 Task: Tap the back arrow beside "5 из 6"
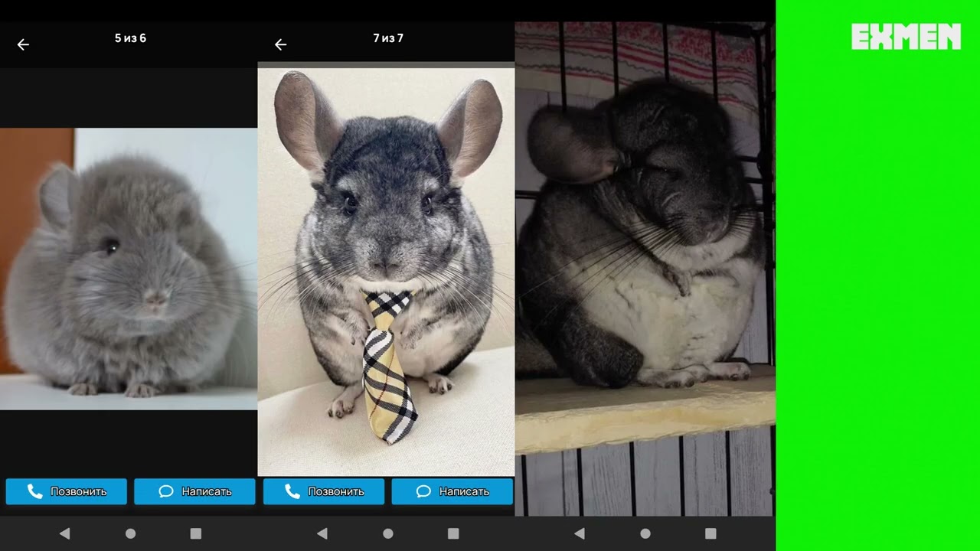tap(23, 44)
